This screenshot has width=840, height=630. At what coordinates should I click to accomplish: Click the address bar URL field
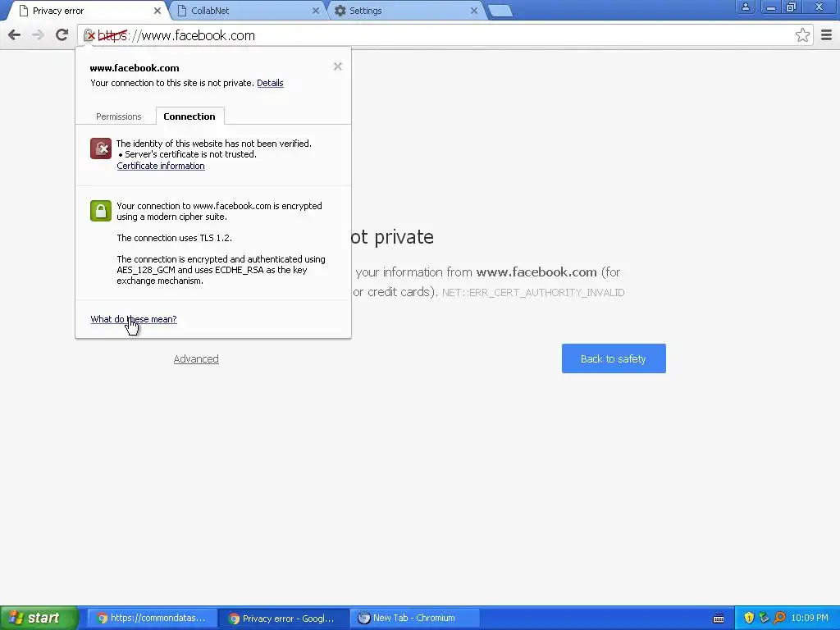coord(445,35)
